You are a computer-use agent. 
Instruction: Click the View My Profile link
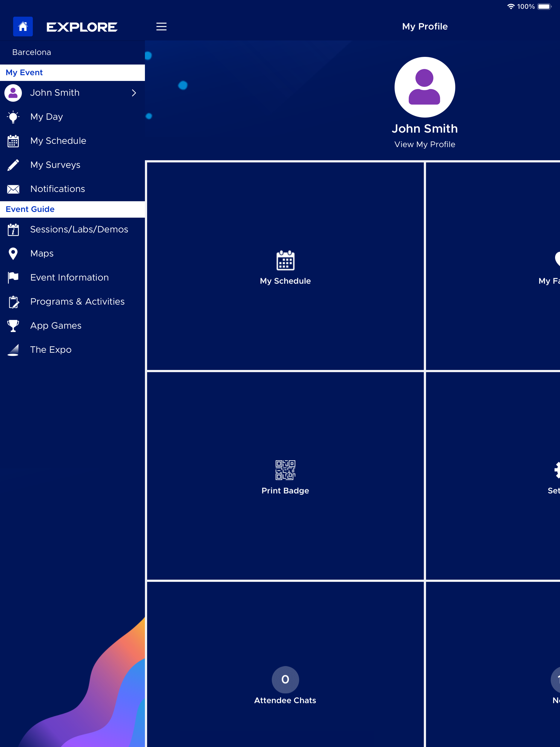(x=425, y=145)
